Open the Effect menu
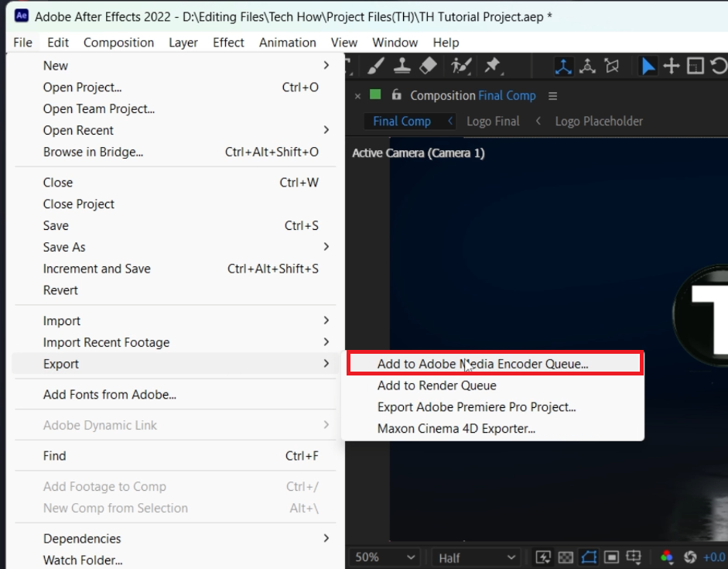 (228, 43)
